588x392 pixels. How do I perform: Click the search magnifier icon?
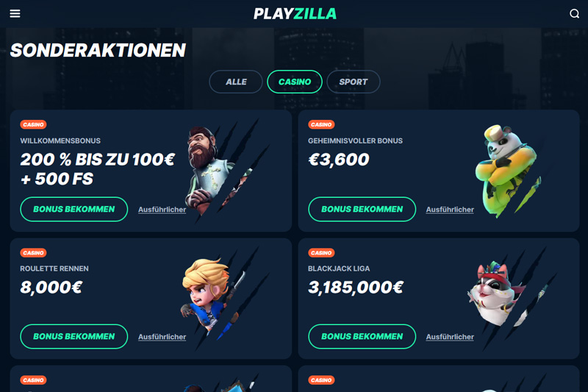click(574, 13)
